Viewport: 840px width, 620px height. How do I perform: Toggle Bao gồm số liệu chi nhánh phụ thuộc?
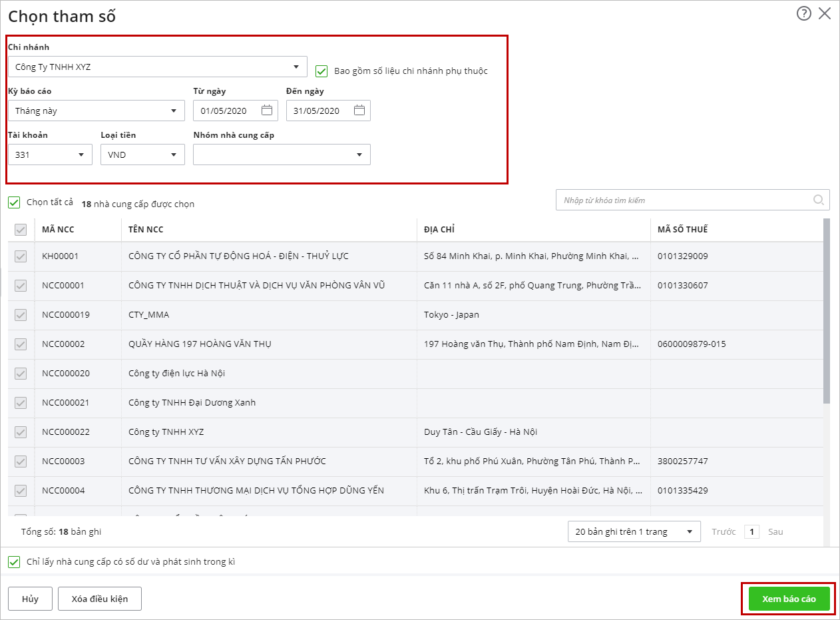coord(321,71)
